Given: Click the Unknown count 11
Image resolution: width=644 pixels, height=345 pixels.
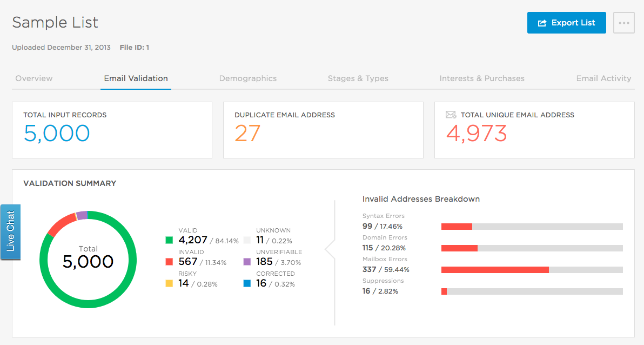Looking at the screenshot, I should [x=259, y=240].
